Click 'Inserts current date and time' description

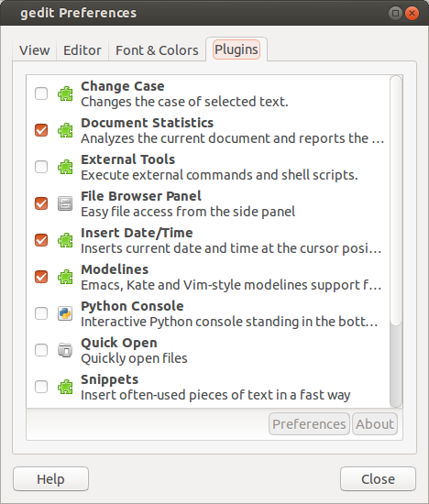[x=231, y=248]
